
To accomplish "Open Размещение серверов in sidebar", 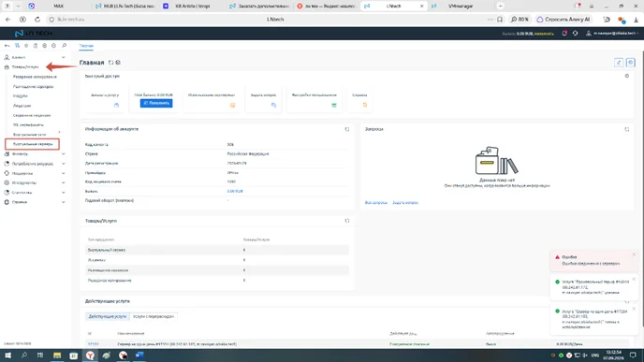I will pos(34,87).
